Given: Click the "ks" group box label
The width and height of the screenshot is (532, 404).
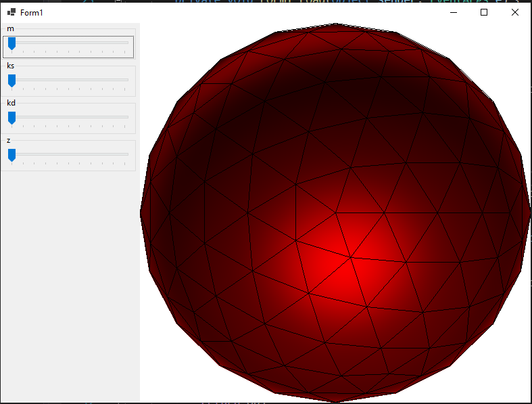Looking at the screenshot, I should [x=11, y=66].
